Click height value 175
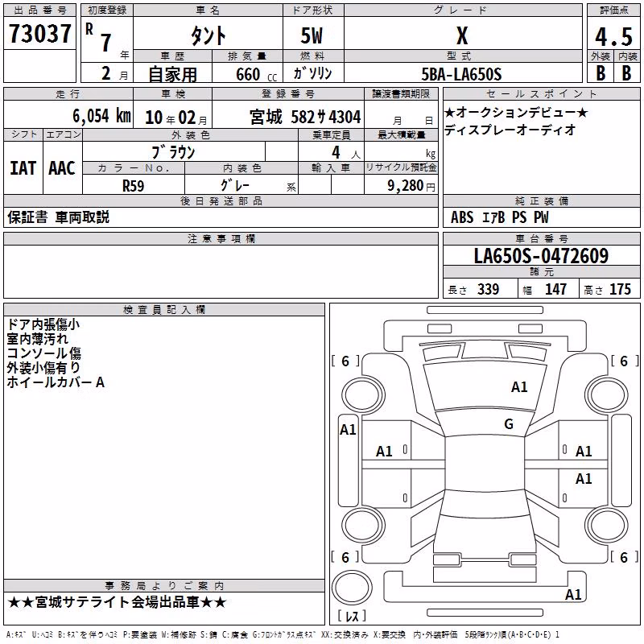Image resolution: width=644 pixels, height=644 pixels. pos(620,289)
